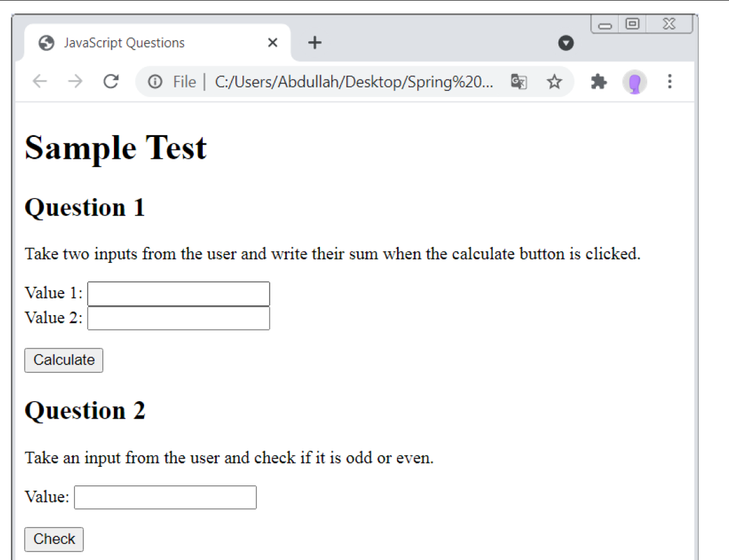Focus the Value 1 input field
This screenshot has height=560, width=729.
point(178,294)
